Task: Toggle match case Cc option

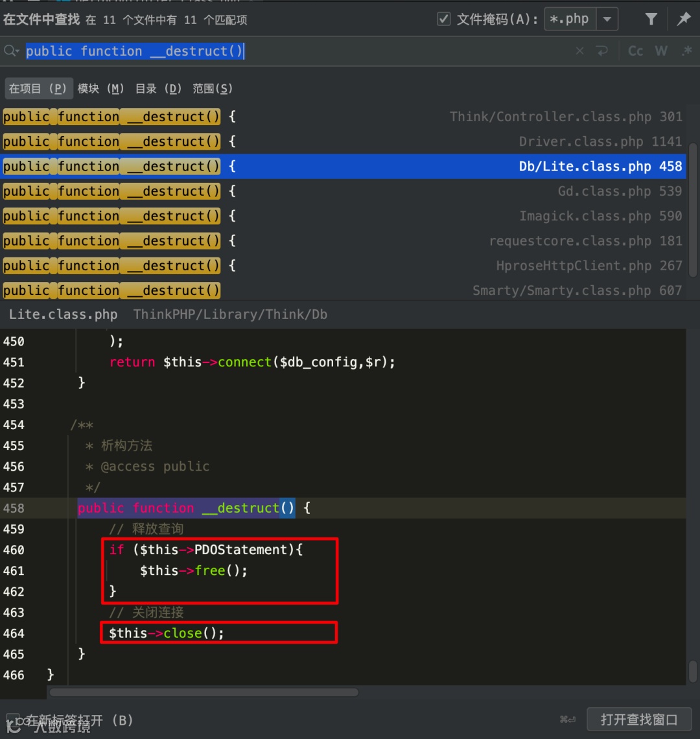Action: 635,51
